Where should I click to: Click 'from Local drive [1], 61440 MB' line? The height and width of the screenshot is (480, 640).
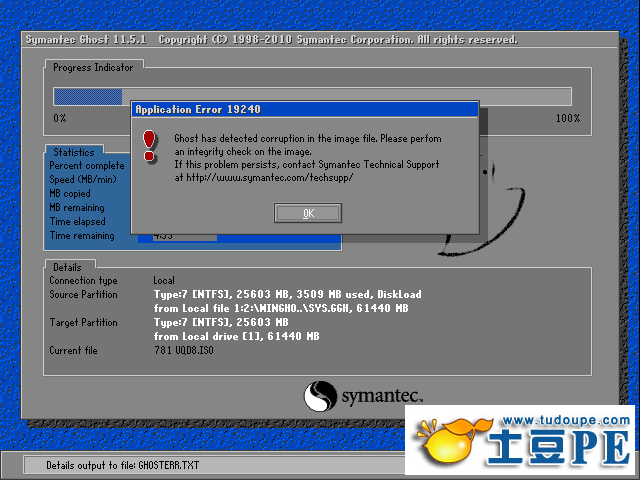point(236,336)
